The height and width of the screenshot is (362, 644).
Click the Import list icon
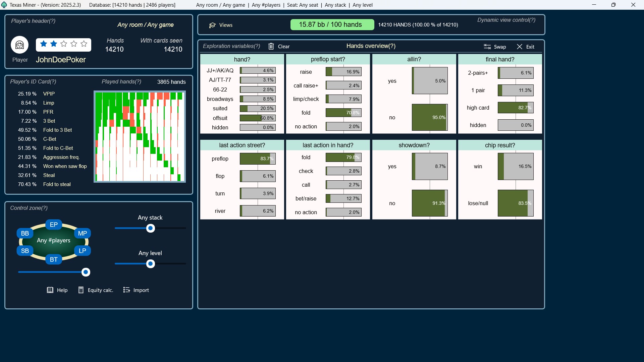point(126,290)
